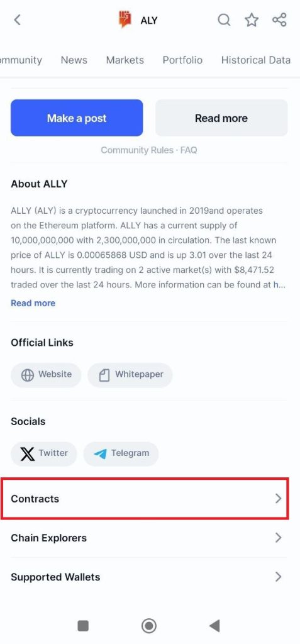Click the gray Read more button
Viewport: 300px width, 644px height.
[221, 118]
